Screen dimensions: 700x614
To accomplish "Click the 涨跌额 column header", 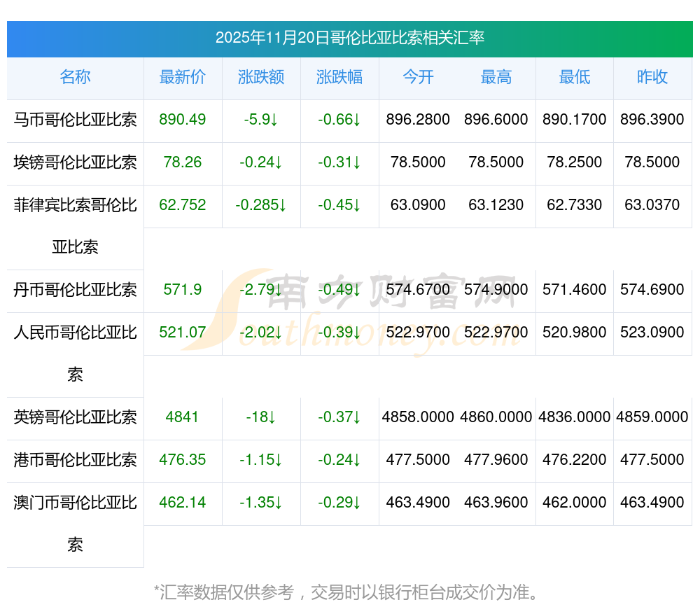I will coord(261,77).
